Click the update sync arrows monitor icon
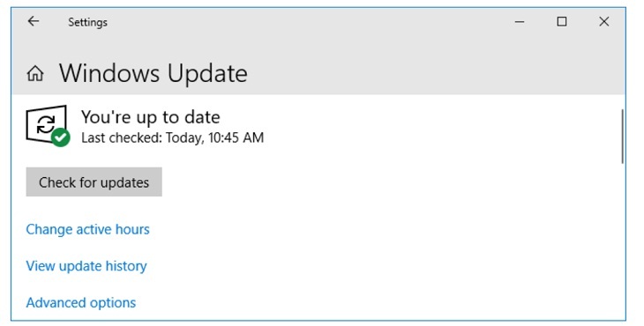 46,124
